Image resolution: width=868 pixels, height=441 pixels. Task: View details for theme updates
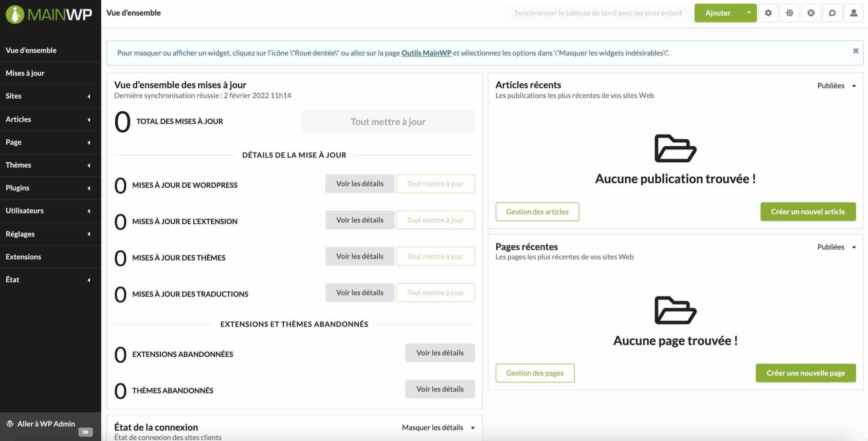click(360, 256)
